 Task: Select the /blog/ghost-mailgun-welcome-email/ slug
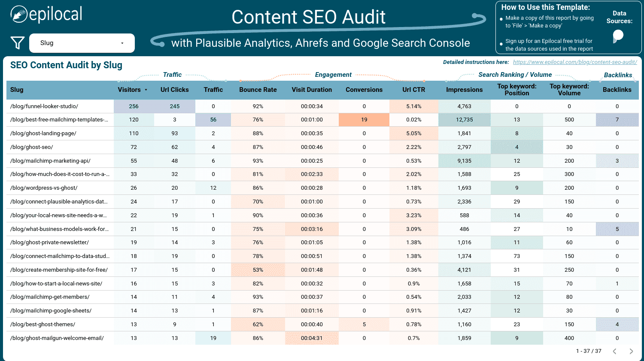pos(57,338)
